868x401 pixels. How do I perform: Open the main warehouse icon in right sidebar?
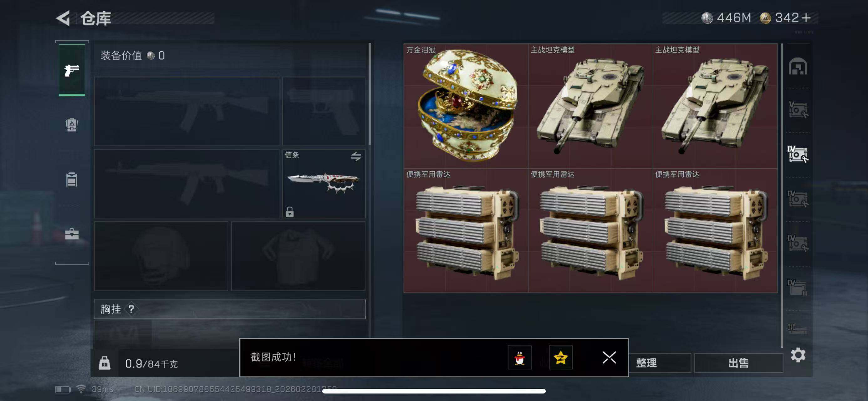[x=798, y=66]
